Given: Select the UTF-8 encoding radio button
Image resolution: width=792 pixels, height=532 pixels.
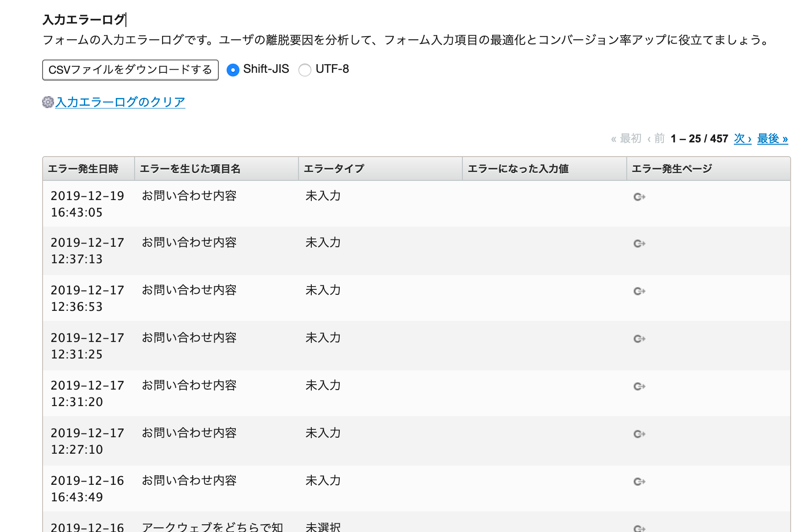Looking at the screenshot, I should click(x=305, y=70).
